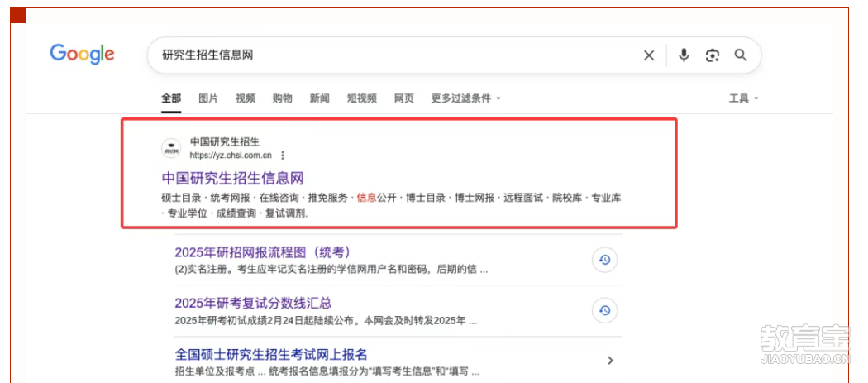Image resolution: width=868 pixels, height=383 pixels.
Task: Click the 中国研究生招生 site favicon
Action: pyautogui.click(x=171, y=148)
